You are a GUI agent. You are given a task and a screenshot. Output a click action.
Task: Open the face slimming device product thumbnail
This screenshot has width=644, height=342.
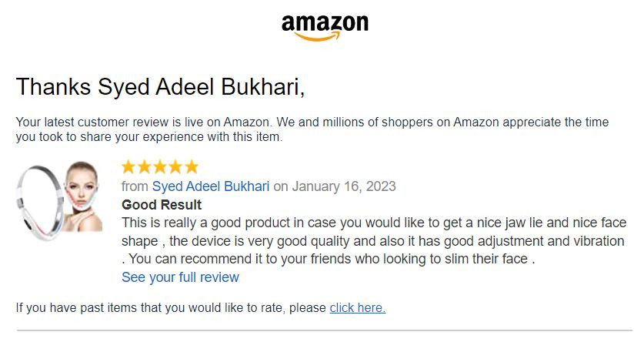coord(59,200)
